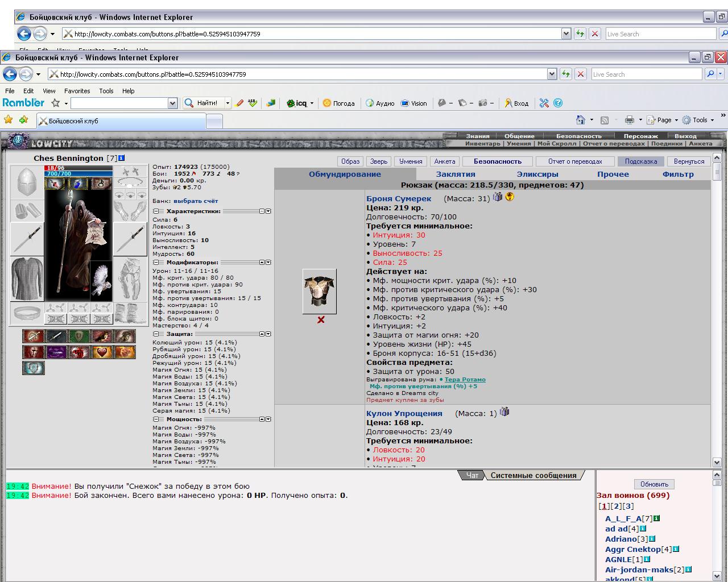Click the Аудио toolbar button
728x582 pixels.
pos(380,103)
